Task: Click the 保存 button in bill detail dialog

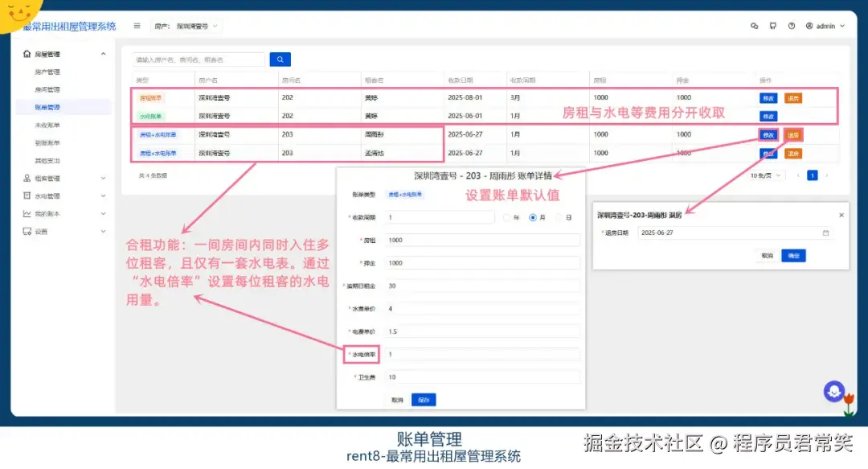Action: click(424, 399)
